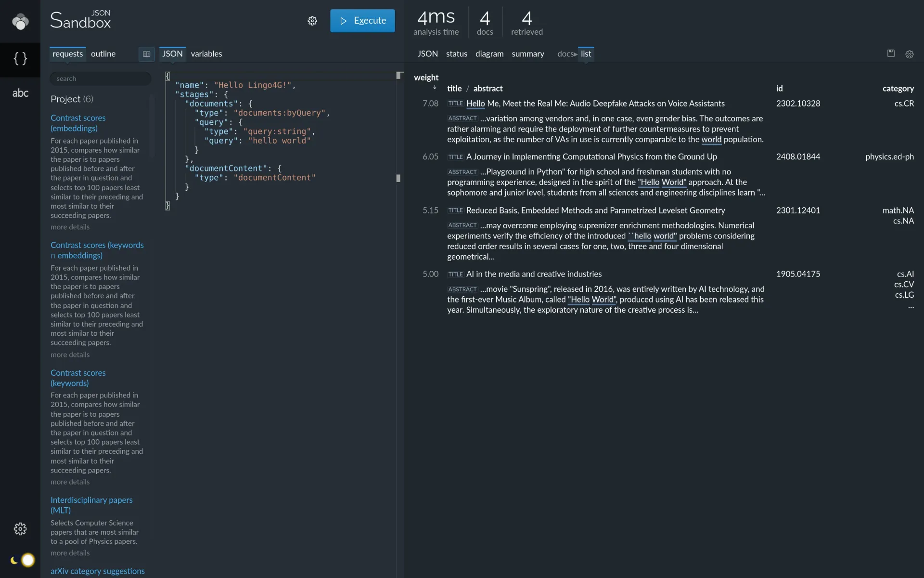Click the physics.ed-ph category value
The width and height of the screenshot is (924, 578).
pos(889,157)
